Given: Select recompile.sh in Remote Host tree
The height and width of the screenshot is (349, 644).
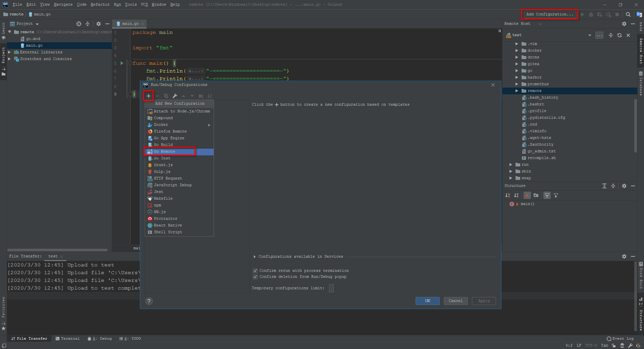Looking at the screenshot, I should (541, 158).
